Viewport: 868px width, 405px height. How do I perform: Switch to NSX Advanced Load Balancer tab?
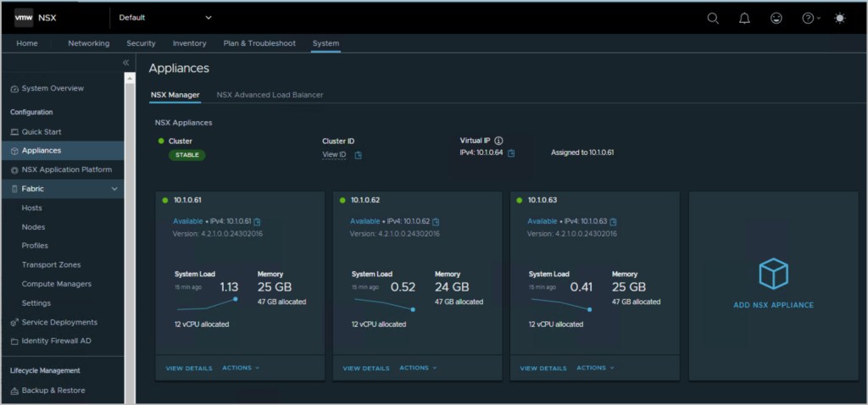pos(270,95)
